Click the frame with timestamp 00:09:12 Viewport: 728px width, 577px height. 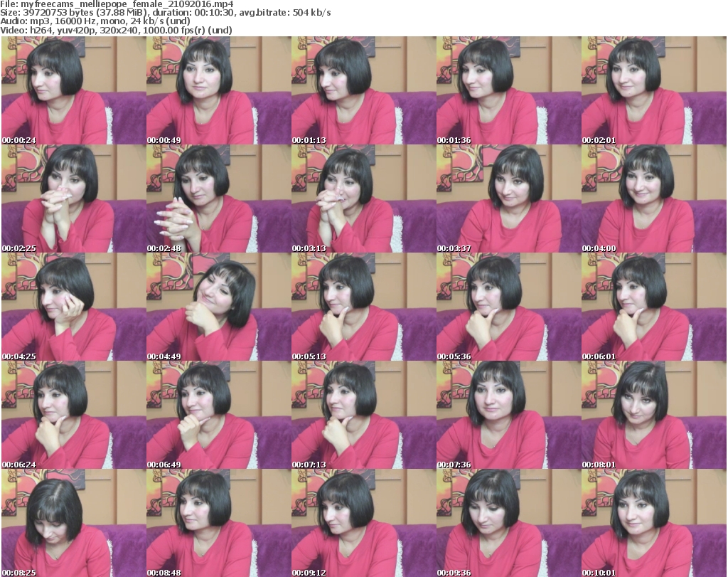pos(363,523)
